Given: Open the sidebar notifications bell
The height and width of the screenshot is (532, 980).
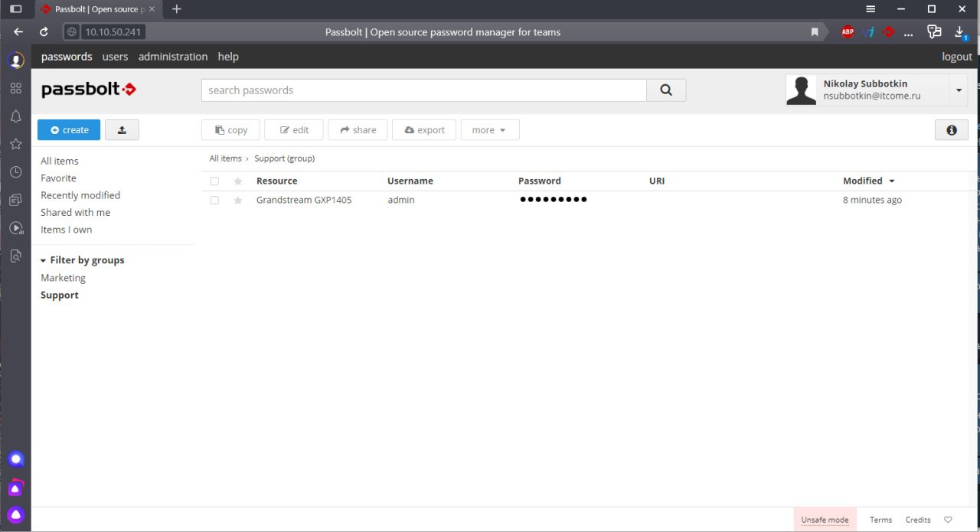Looking at the screenshot, I should [16, 116].
